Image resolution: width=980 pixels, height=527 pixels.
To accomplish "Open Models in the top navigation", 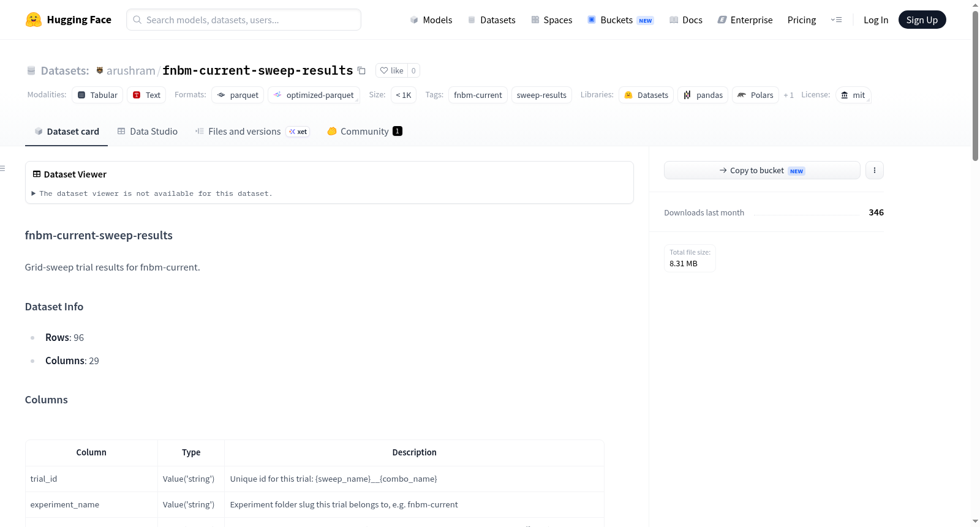I will coord(431,20).
